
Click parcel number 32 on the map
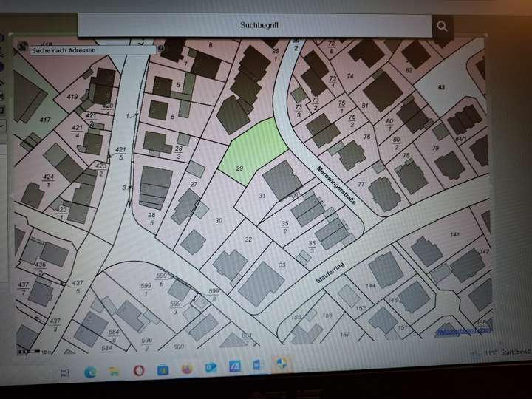click(x=248, y=239)
